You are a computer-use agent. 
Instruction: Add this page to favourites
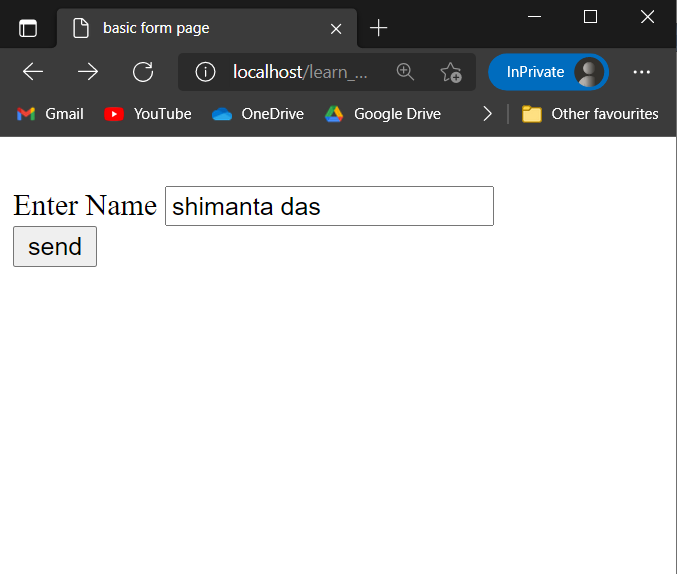coord(451,72)
